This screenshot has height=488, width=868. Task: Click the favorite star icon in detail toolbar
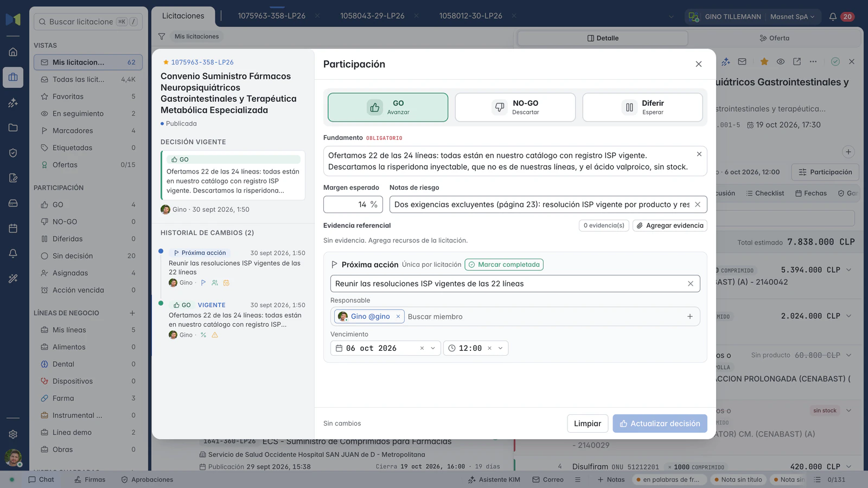[x=764, y=62]
